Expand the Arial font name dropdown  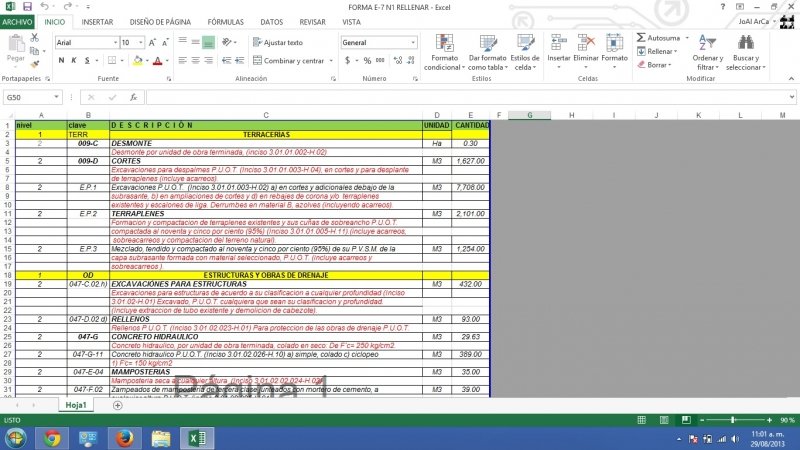pos(113,43)
